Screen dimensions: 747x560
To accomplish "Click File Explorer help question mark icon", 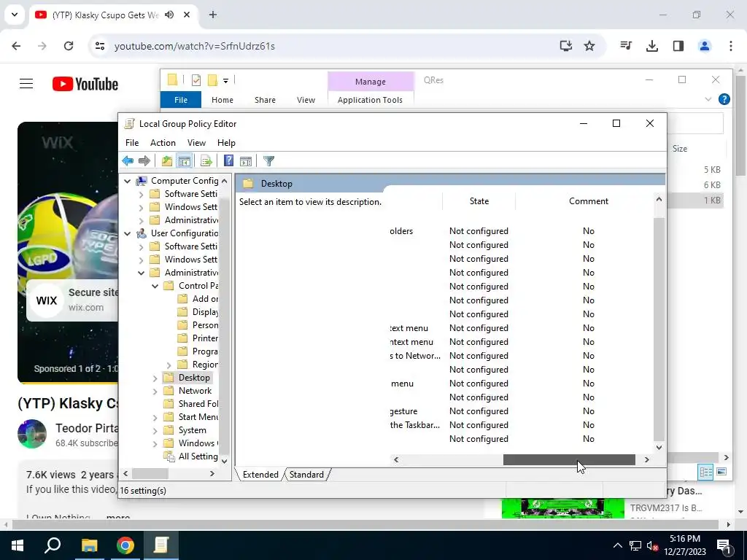I will click(724, 99).
